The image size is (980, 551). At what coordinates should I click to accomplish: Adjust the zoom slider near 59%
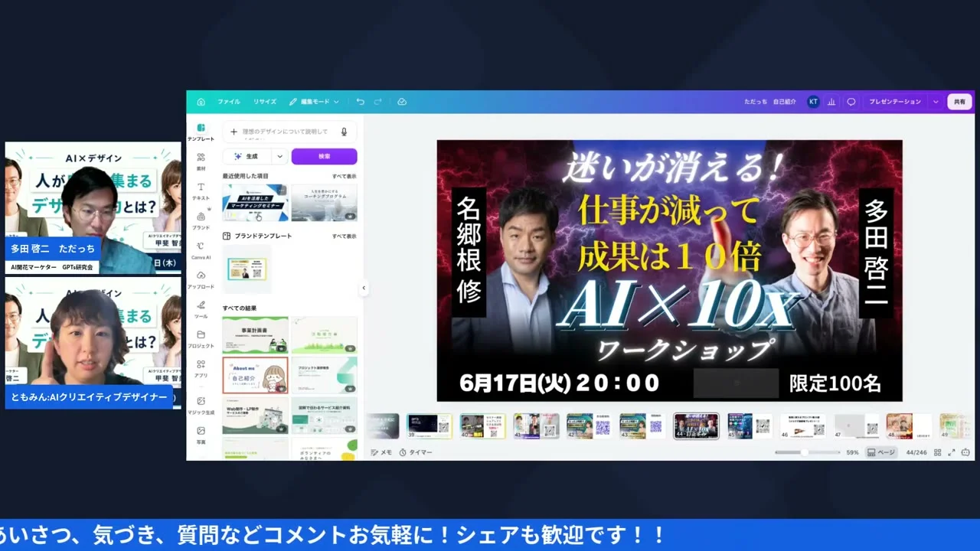[x=804, y=452]
